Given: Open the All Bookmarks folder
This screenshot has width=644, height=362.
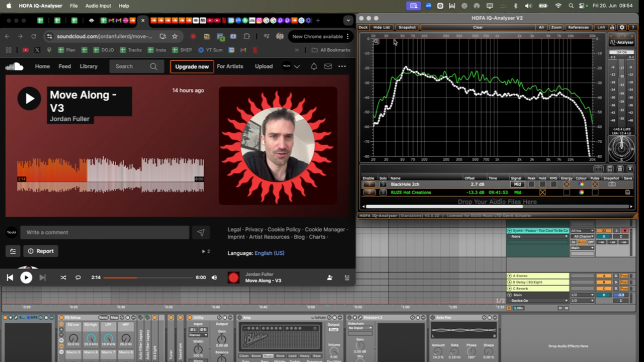Looking at the screenshot, I should coord(331,50).
